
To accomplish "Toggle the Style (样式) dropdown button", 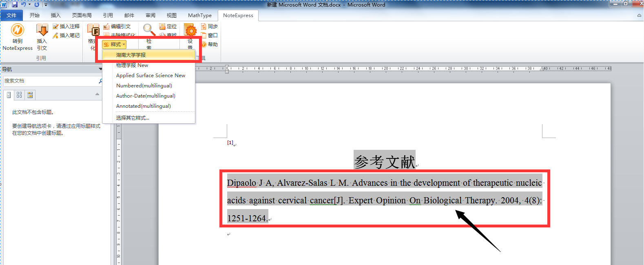I will click(114, 45).
